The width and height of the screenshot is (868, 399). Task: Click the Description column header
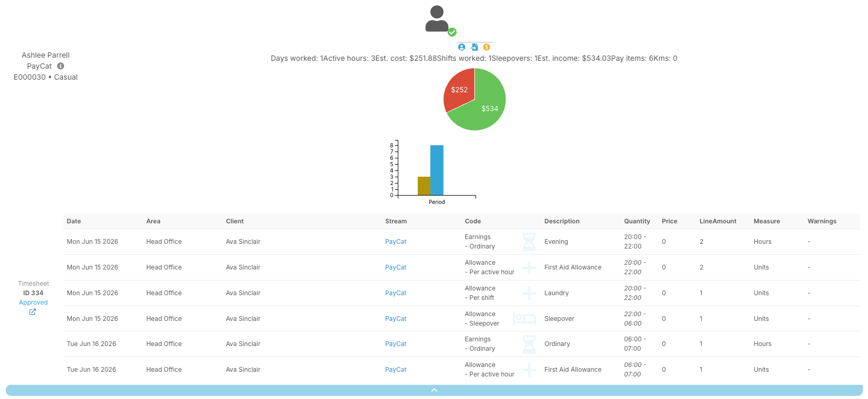pos(562,221)
